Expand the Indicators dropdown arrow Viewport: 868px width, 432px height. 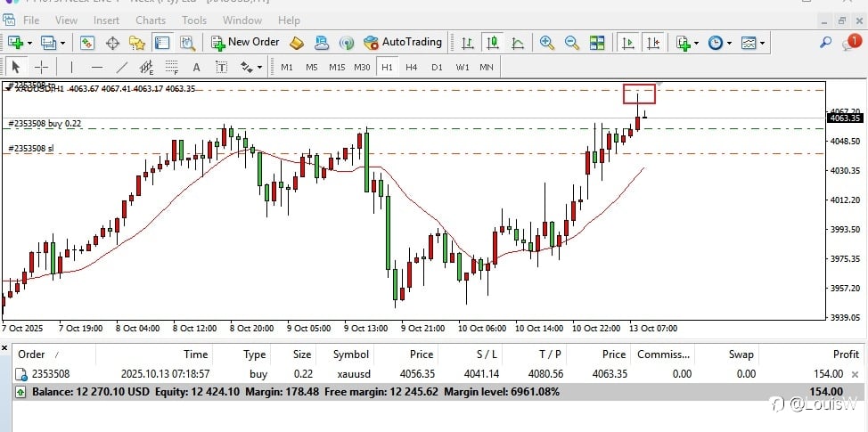tap(696, 43)
